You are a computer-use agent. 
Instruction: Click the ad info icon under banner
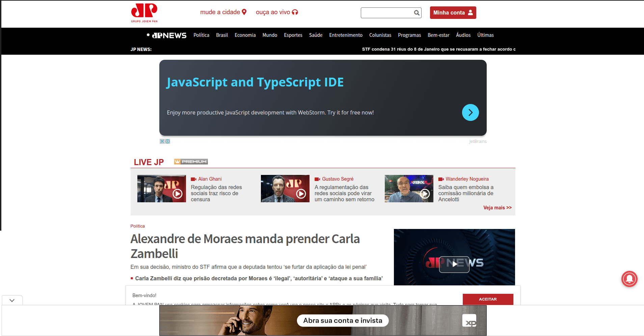tap(168, 141)
